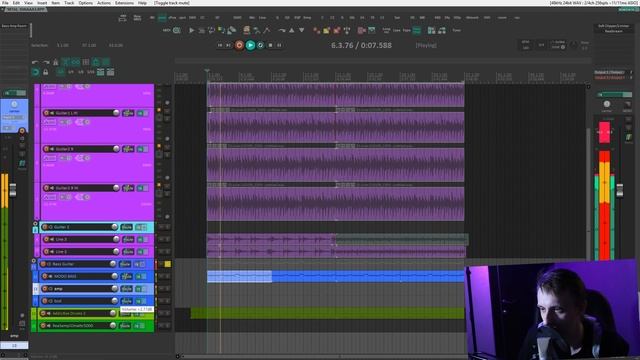Toggle the metronome icon

(x=56, y=62)
